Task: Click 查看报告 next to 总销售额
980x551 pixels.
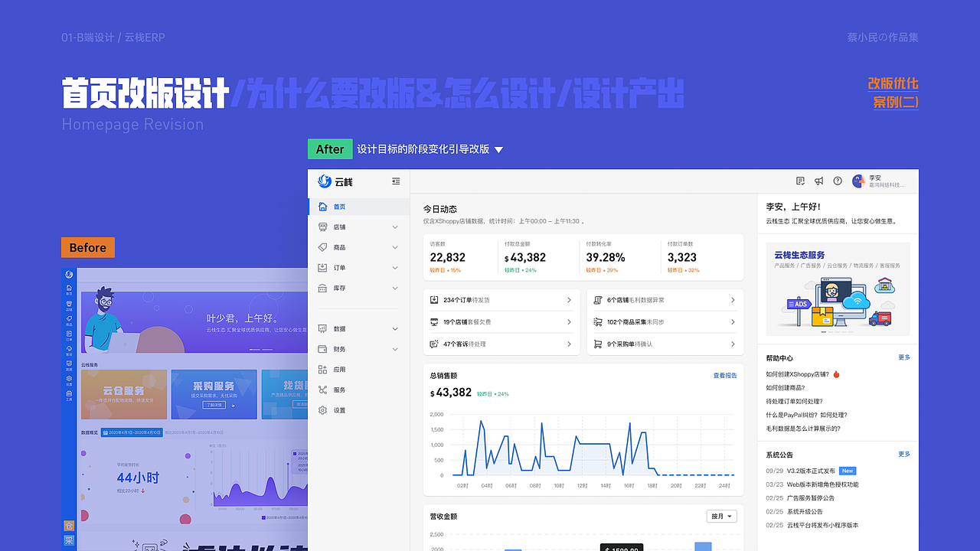Action: pyautogui.click(x=724, y=376)
